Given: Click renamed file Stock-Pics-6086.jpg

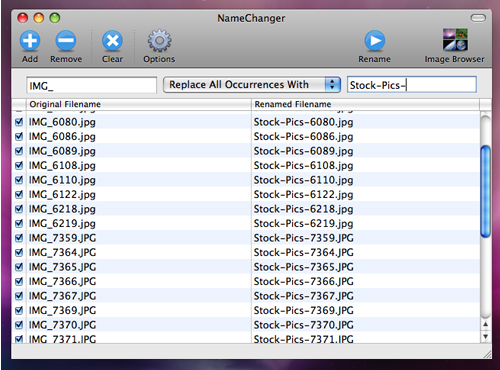Looking at the screenshot, I should pyautogui.click(x=303, y=137).
